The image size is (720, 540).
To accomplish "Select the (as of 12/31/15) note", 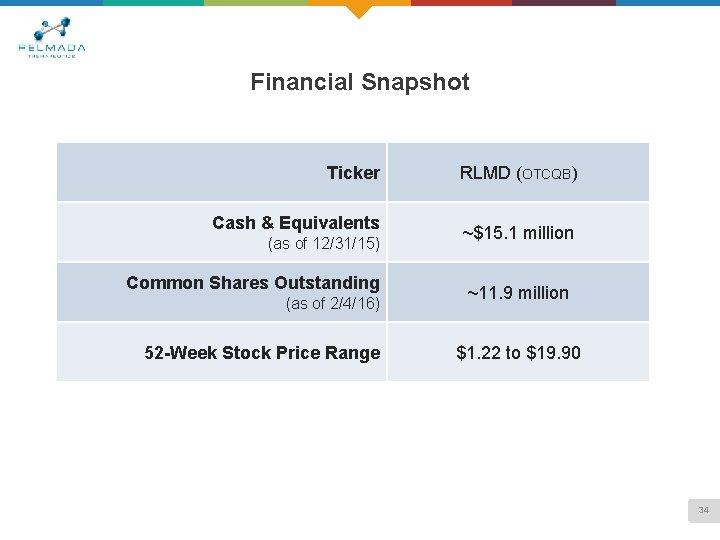I will point(323,244).
